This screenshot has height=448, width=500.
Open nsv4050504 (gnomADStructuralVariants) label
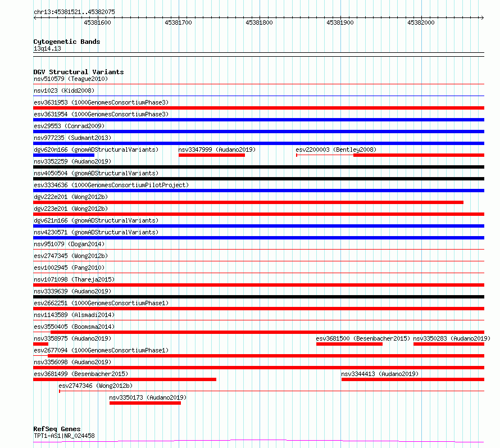(96, 173)
